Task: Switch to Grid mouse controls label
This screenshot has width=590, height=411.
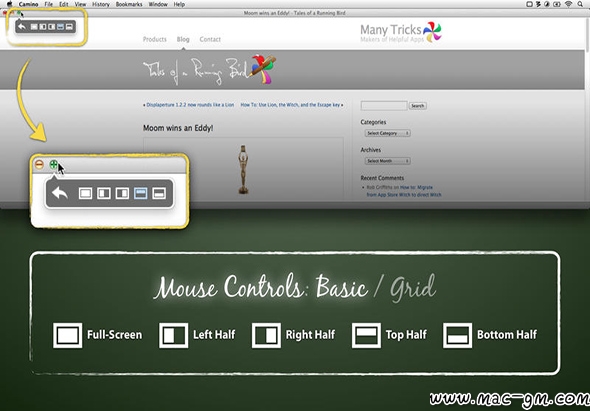Action: pos(413,289)
